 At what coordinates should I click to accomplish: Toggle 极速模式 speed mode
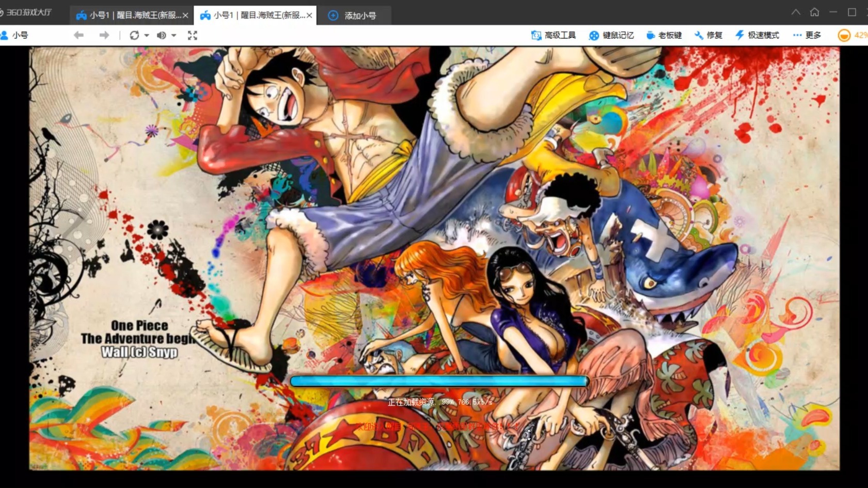point(757,35)
